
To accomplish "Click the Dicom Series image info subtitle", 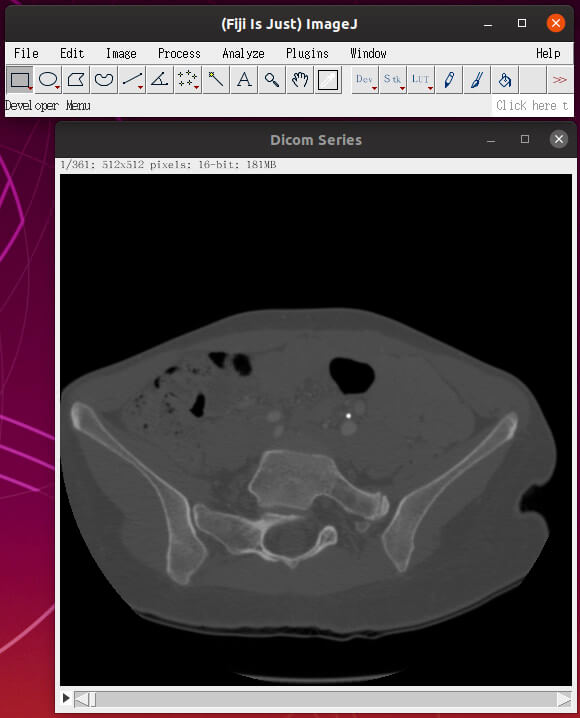I will pos(168,165).
